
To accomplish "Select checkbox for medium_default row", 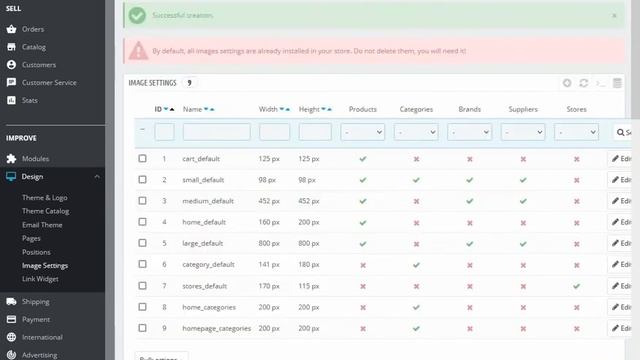I will (x=142, y=200).
